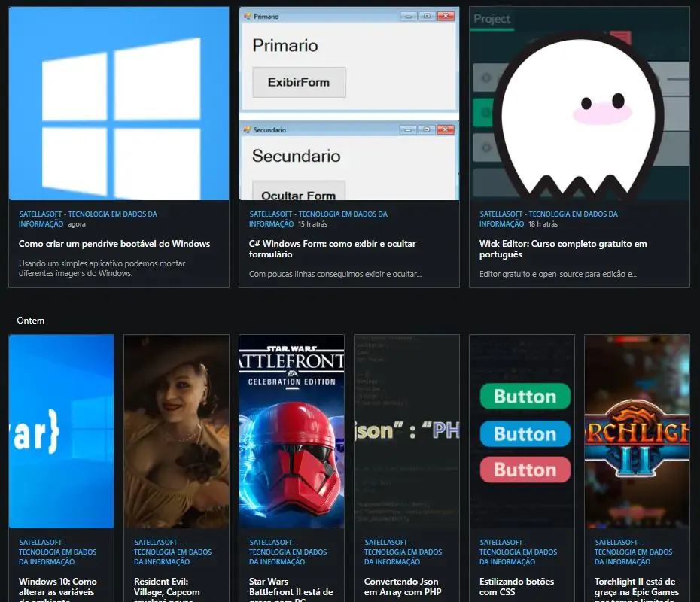Click the 'Ontem' section heading
This screenshot has width=700, height=602.
point(31,321)
